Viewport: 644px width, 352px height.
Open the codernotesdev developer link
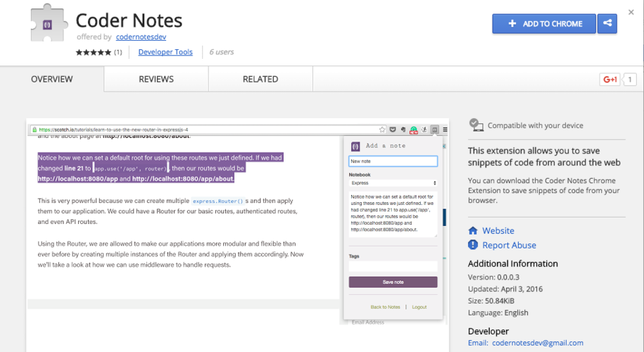[x=141, y=37]
